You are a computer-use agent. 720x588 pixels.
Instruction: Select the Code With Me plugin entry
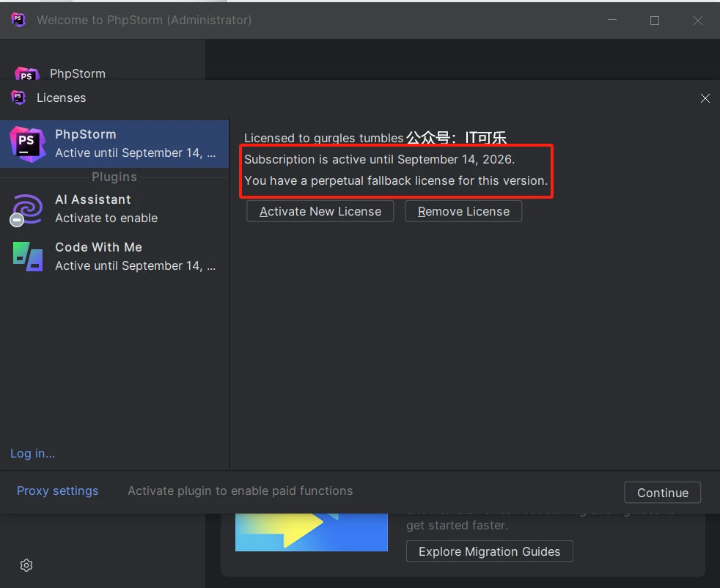pyautogui.click(x=114, y=256)
